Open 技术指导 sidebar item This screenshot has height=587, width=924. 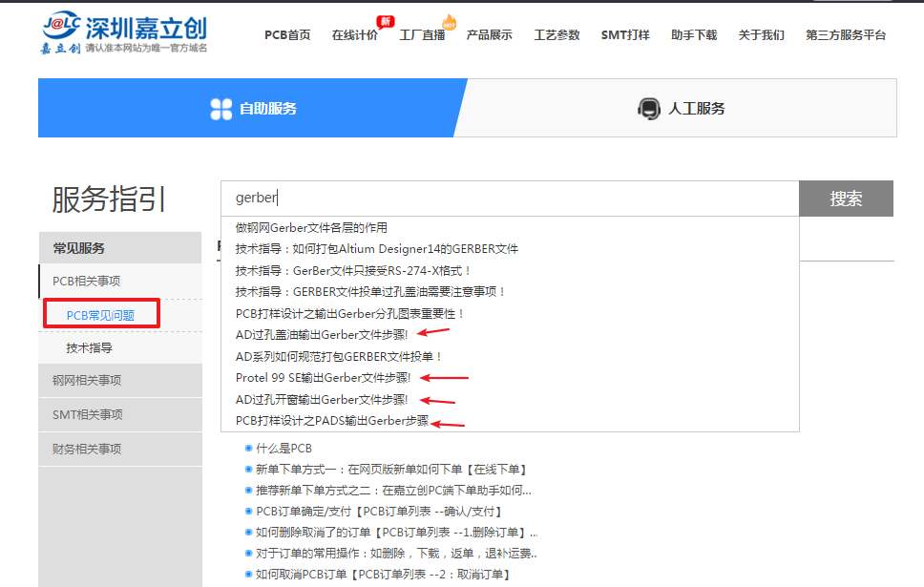coord(89,347)
